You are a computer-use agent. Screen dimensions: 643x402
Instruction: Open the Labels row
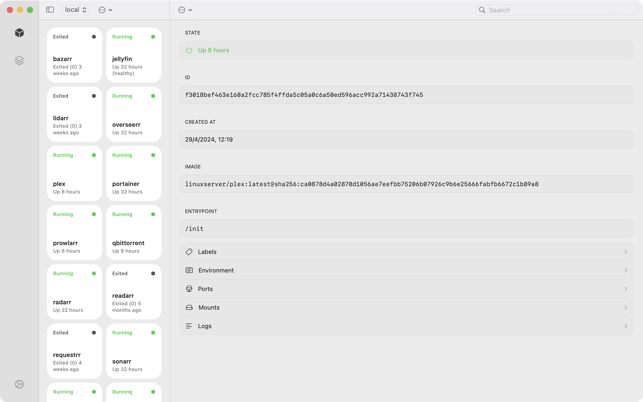406,252
